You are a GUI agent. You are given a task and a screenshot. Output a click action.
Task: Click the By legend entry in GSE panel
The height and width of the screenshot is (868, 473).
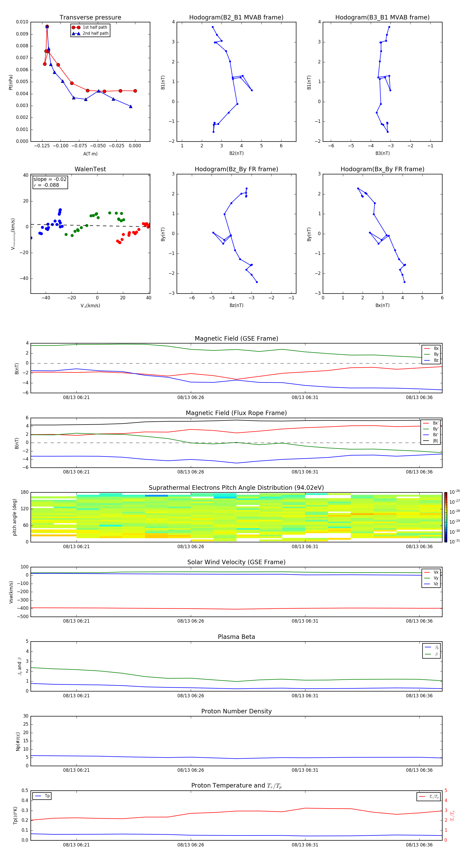[431, 354]
